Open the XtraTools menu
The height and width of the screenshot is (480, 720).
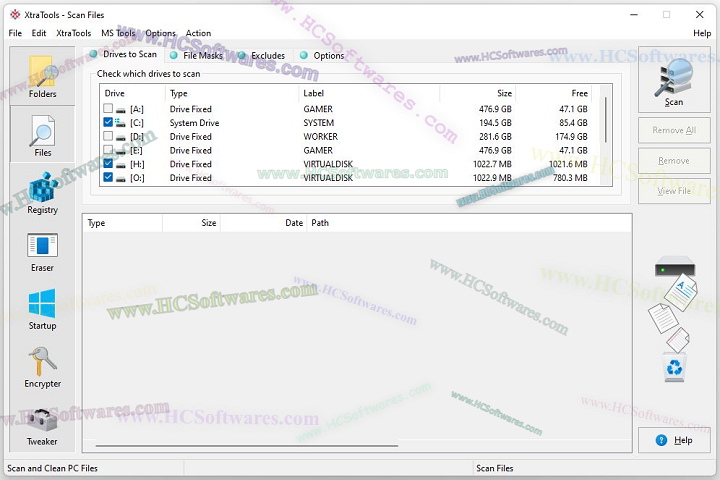point(73,33)
